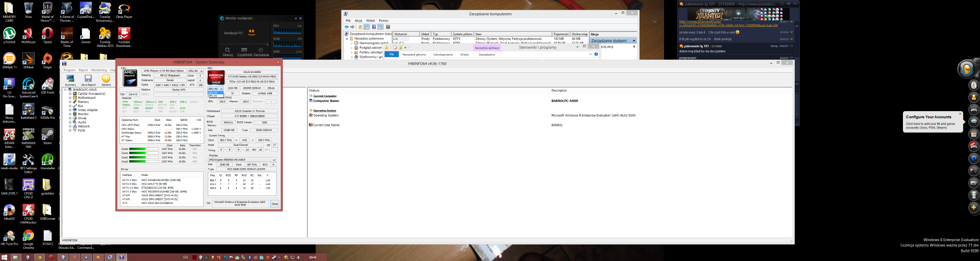
Task: Open the Battlefield 3 desktop shortcut
Action: pos(28,112)
